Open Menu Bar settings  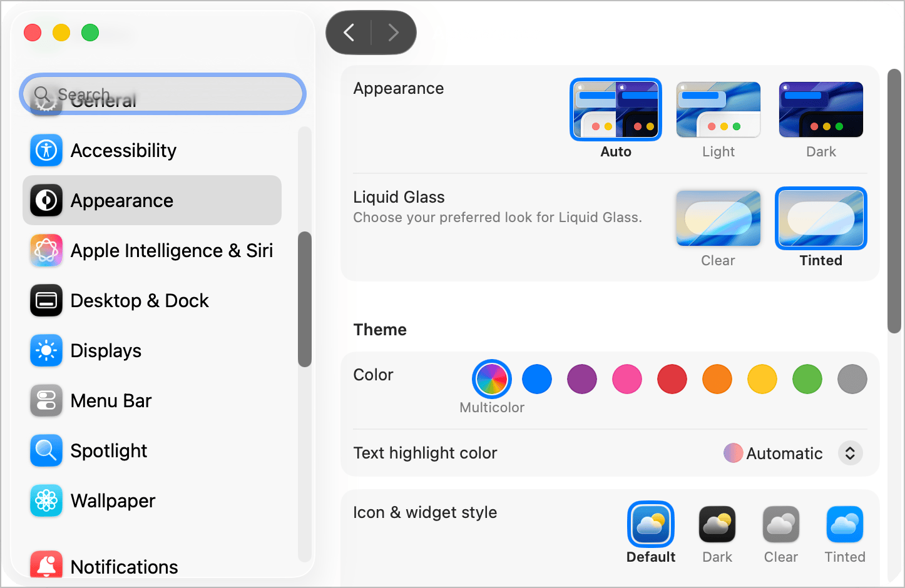[111, 400]
